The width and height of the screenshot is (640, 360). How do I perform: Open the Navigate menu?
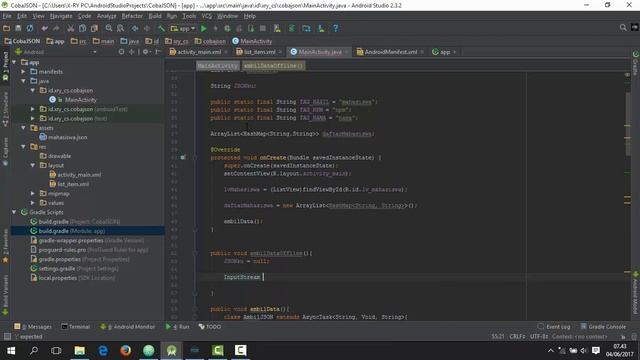(61, 16)
